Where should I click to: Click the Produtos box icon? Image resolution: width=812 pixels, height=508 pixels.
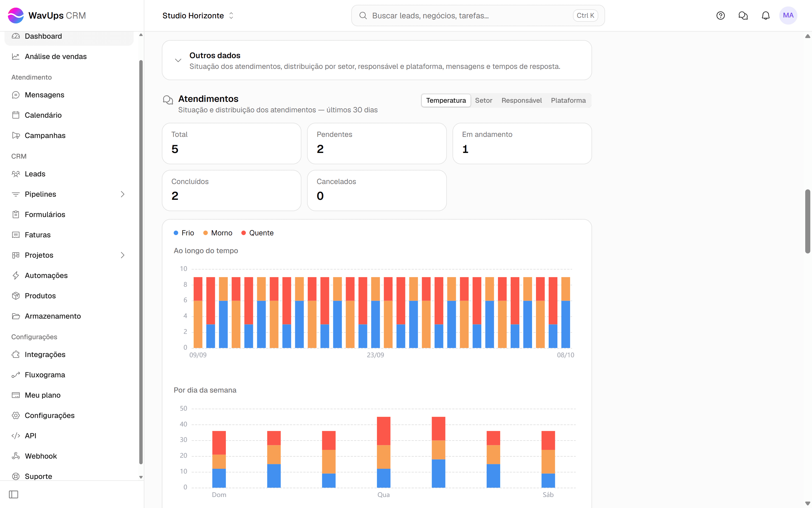(x=16, y=296)
